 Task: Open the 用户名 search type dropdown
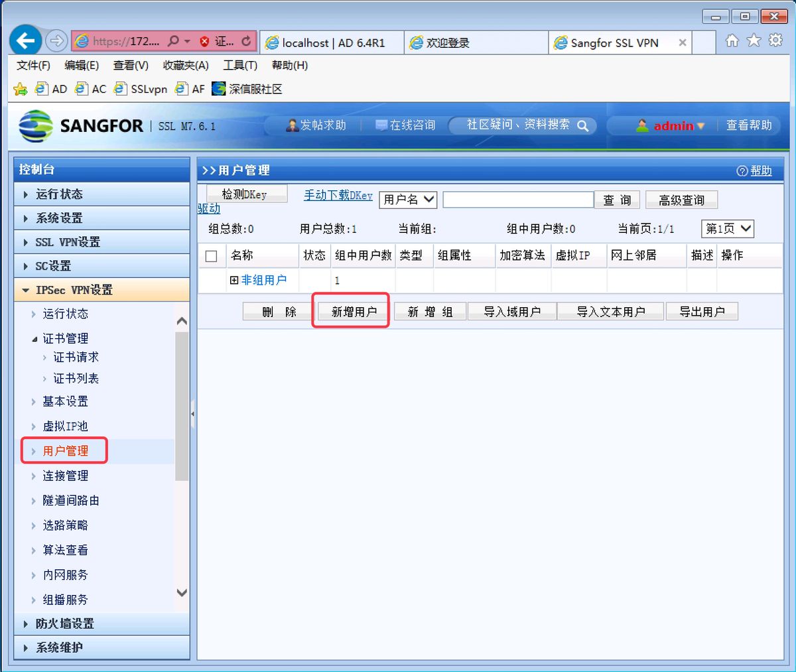407,199
